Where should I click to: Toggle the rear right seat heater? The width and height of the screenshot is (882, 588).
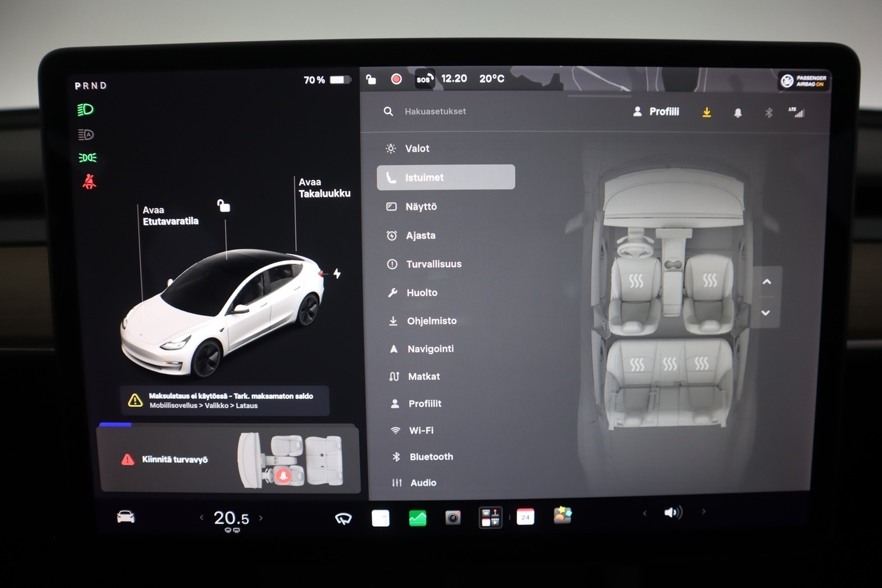[701, 364]
